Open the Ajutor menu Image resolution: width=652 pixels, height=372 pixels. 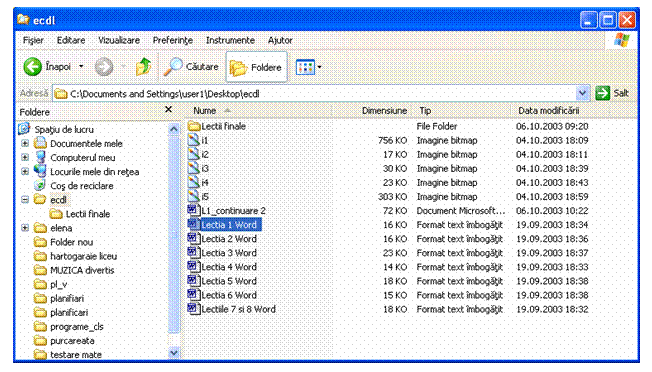click(280, 40)
